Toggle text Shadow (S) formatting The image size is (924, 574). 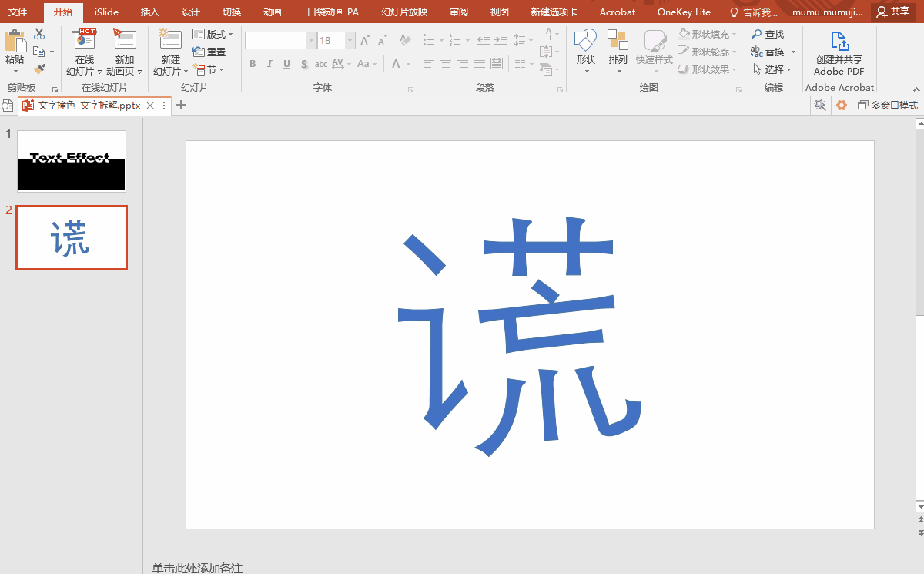tap(304, 64)
